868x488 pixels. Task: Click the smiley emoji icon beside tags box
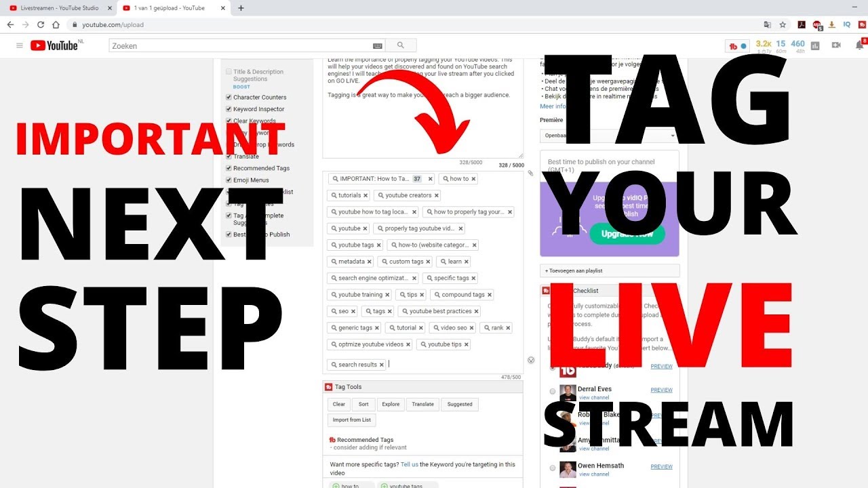(531, 360)
